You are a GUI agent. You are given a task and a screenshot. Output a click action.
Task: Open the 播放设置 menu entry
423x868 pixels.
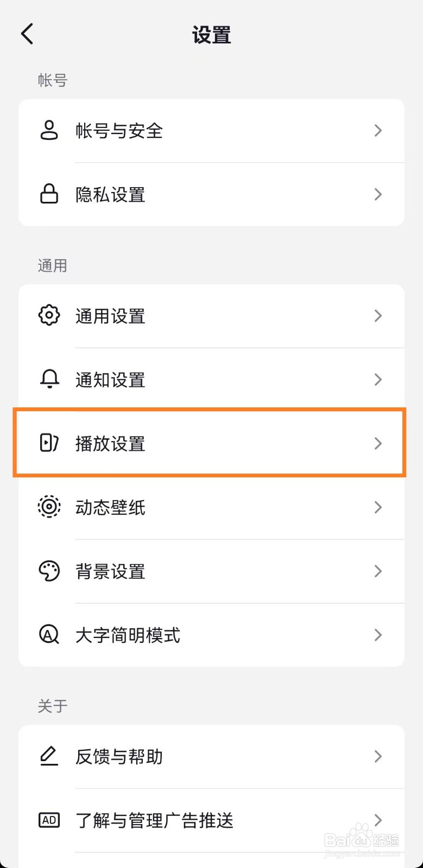coord(110,444)
